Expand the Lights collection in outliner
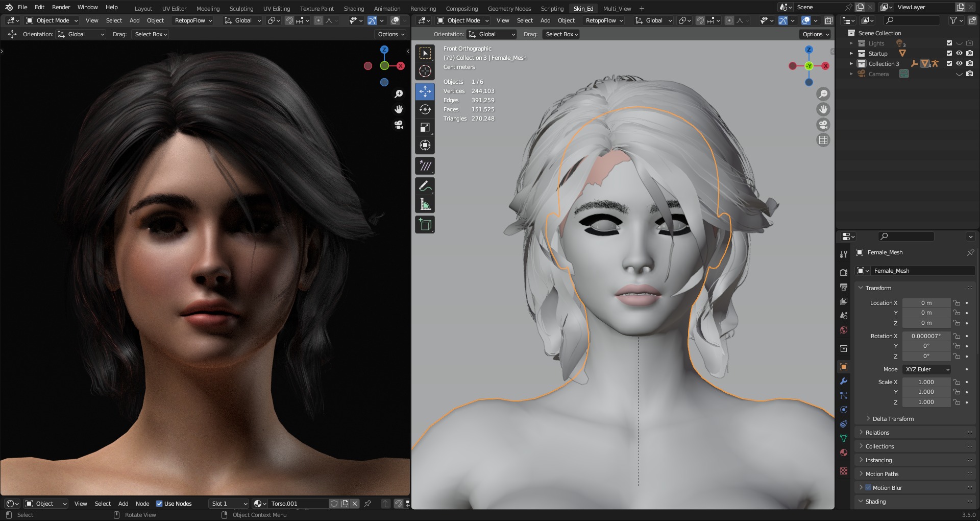Viewport: 980px width, 521px height. (851, 43)
